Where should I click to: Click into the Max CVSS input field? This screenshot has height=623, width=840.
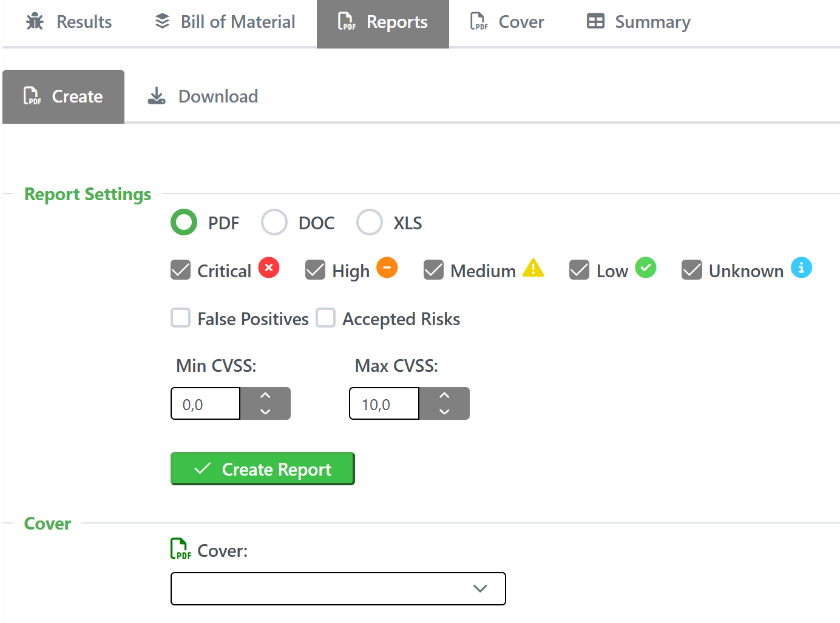point(384,404)
